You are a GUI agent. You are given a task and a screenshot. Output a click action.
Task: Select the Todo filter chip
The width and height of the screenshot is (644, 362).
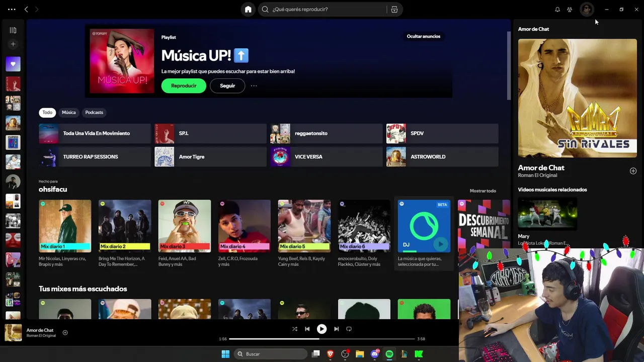click(47, 113)
